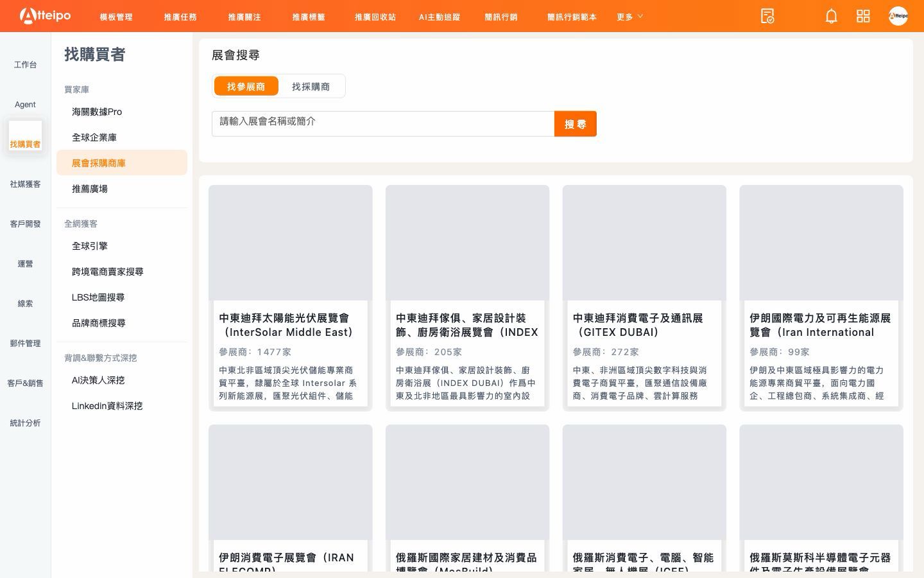
Task: Open Agent in the left rail
Action: coord(25,105)
